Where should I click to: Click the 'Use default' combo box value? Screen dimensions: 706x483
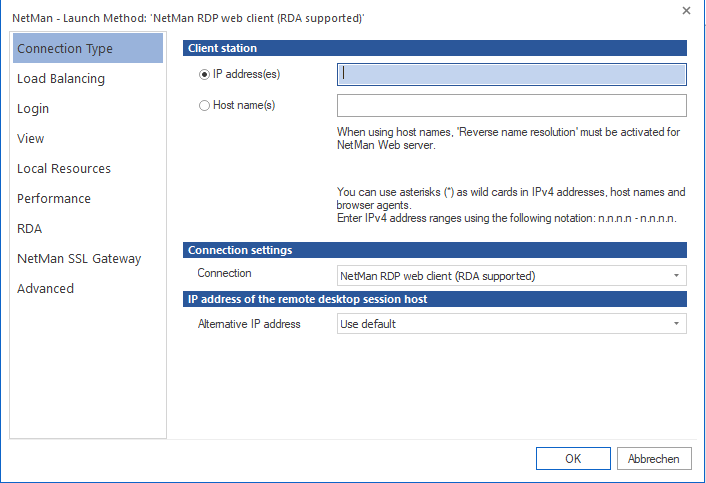click(x=500, y=324)
